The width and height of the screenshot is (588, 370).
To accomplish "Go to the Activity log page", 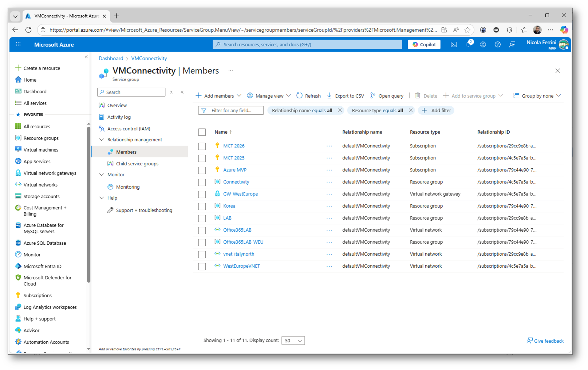I will (119, 117).
